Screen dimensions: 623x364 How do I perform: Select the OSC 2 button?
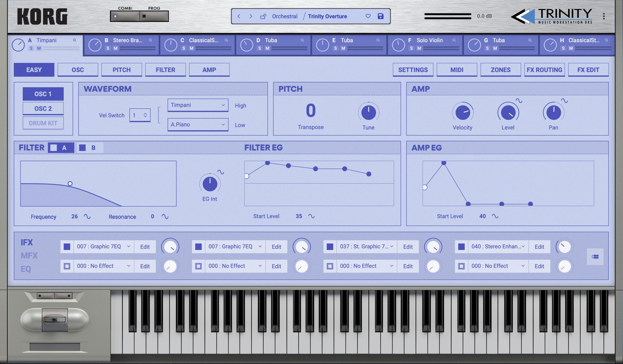[43, 108]
